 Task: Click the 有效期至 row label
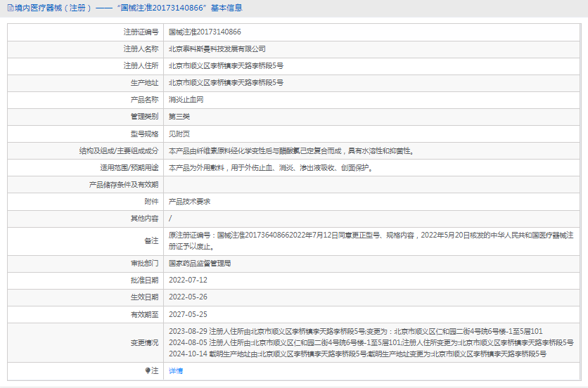pos(144,314)
